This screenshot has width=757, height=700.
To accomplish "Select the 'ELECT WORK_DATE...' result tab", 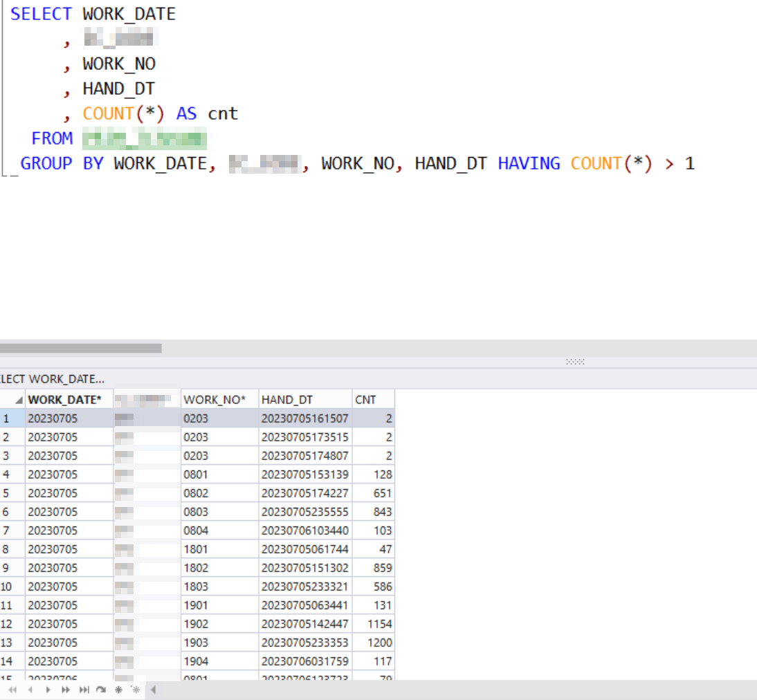I will tap(52, 379).
